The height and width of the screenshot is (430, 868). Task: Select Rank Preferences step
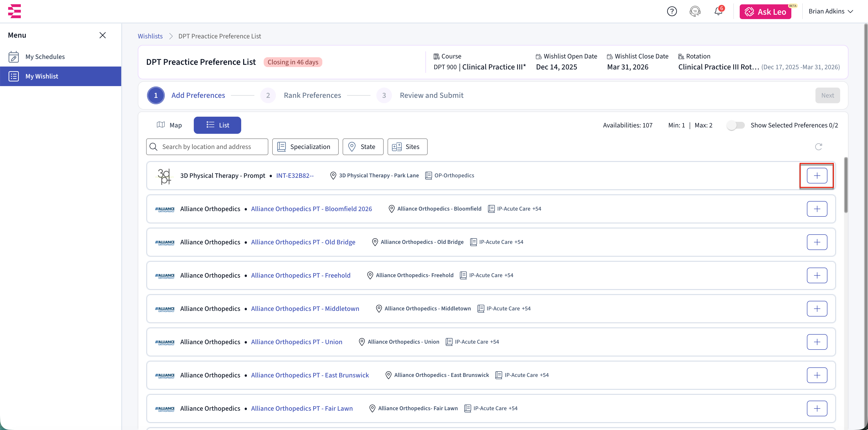[312, 95]
